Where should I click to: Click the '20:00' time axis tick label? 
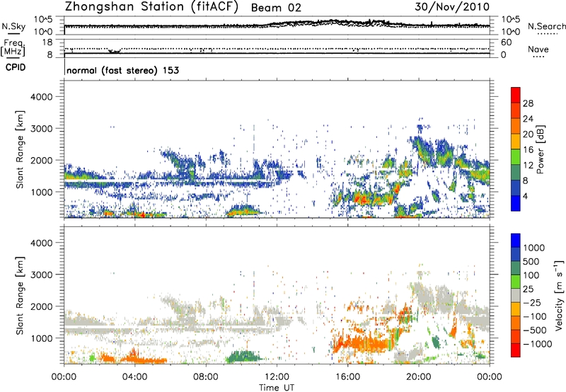[418, 377]
